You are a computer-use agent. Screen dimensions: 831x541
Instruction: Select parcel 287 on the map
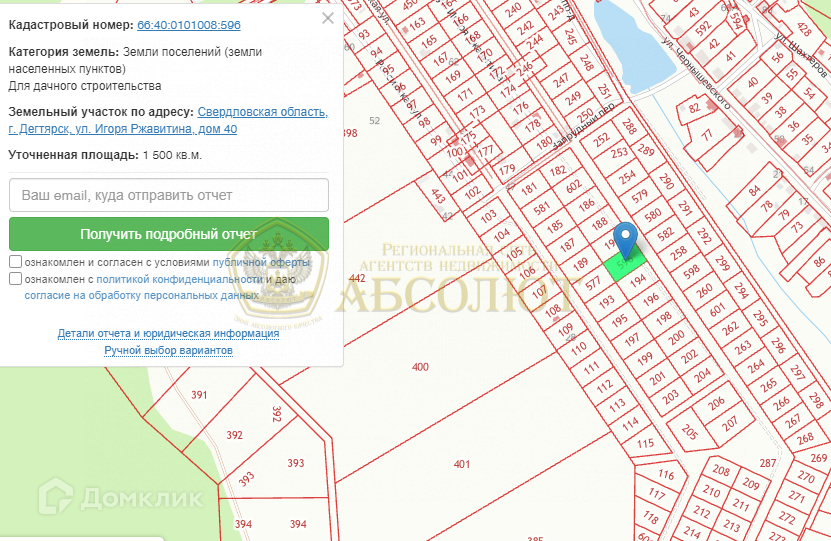[x=767, y=463]
